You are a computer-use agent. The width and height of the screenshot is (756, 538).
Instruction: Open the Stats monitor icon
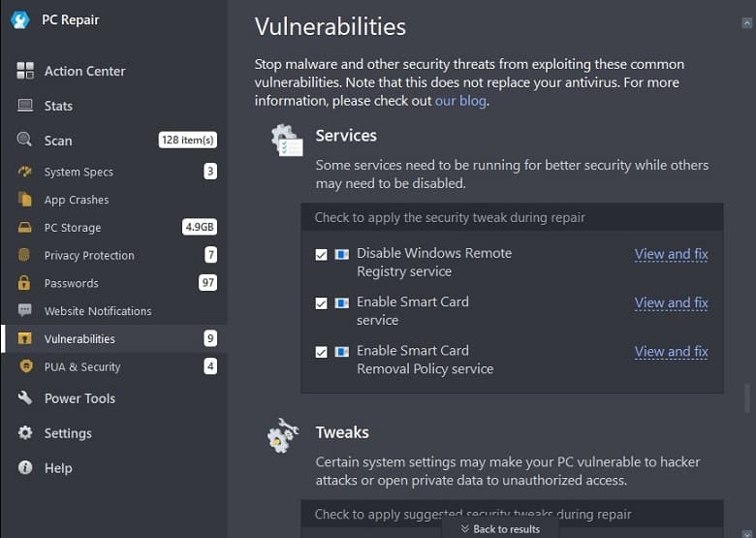coord(25,106)
